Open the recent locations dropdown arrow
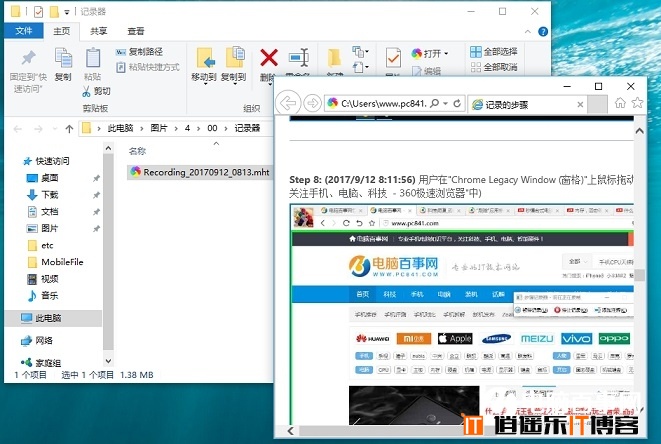 [x=55, y=129]
